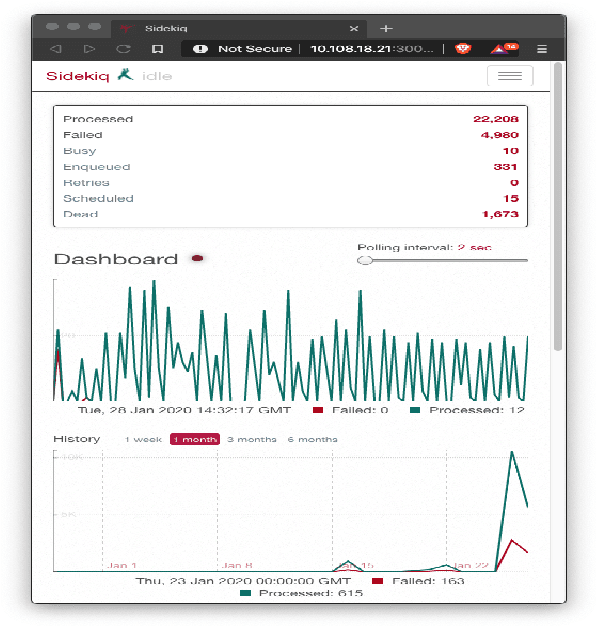Open Brave Shields lion icon
Image resolution: width=596 pixels, height=626 pixels.
tap(463, 49)
